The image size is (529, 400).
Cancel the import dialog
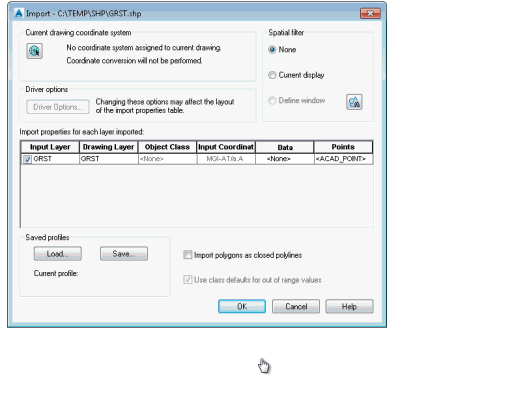[x=296, y=306]
